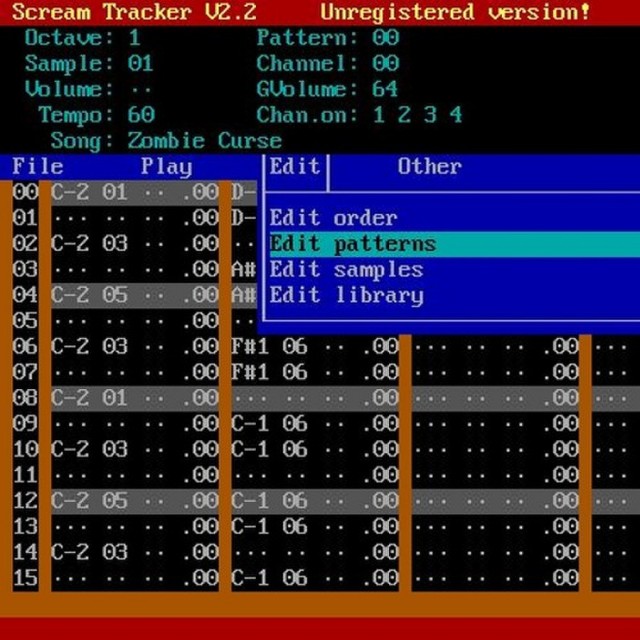Image resolution: width=640 pixels, height=640 pixels.
Task: Toggle channel 1 in Chan.on
Action: pos(379,115)
